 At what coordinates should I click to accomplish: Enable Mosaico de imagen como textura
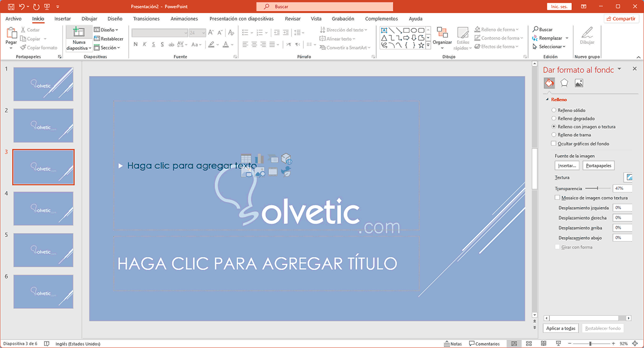(x=558, y=198)
